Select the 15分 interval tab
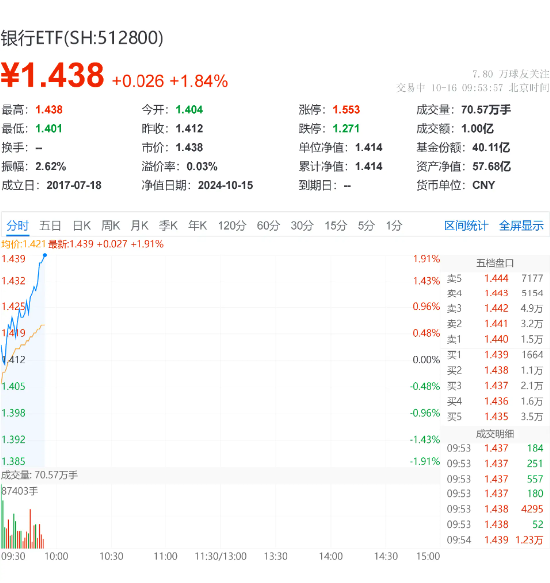Image resolution: width=550 pixels, height=583 pixels. pyautogui.click(x=336, y=225)
